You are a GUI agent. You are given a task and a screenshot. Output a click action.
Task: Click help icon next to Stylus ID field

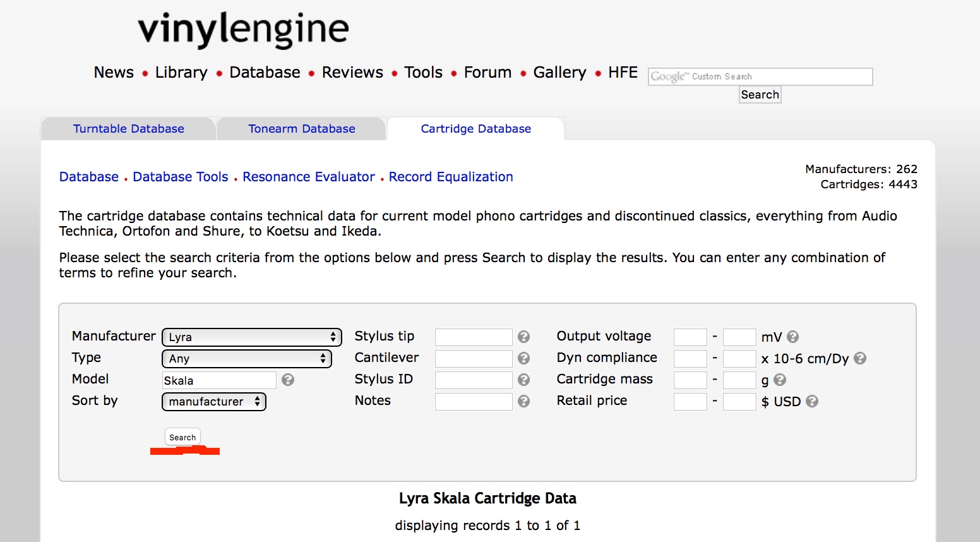523,380
